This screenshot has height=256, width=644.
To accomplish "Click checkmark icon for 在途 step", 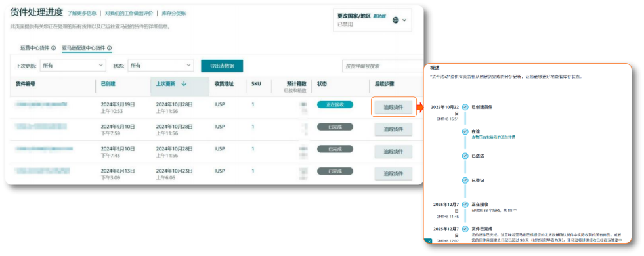I will click(x=465, y=131).
